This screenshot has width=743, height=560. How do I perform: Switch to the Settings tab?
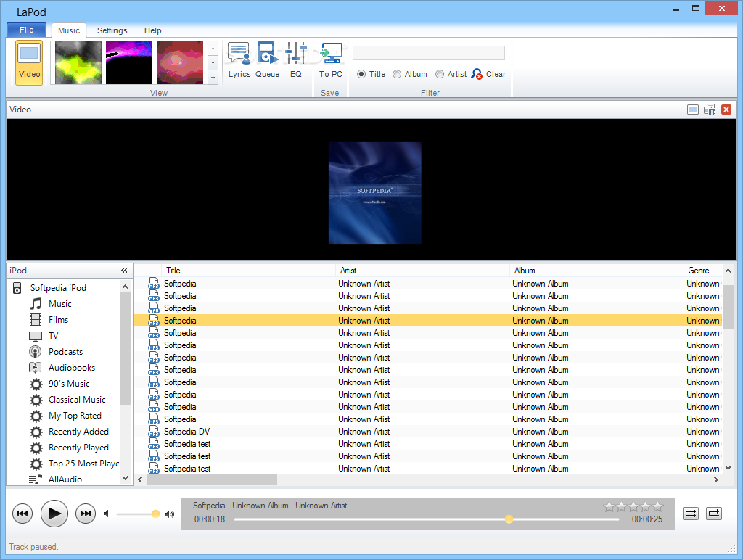[x=112, y=30]
